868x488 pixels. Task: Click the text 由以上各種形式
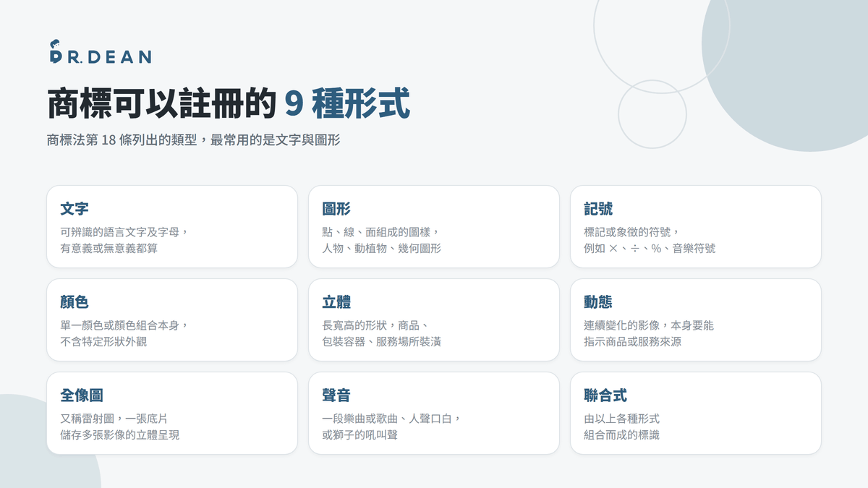click(x=621, y=419)
